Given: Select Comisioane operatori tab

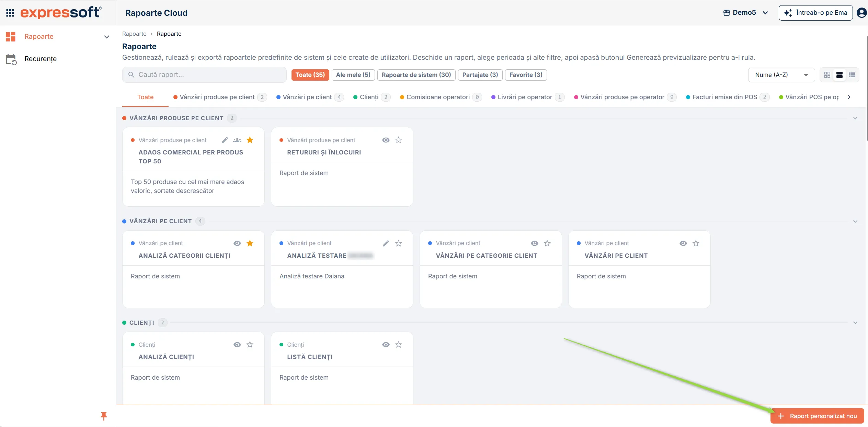Looking at the screenshot, I should [x=441, y=97].
